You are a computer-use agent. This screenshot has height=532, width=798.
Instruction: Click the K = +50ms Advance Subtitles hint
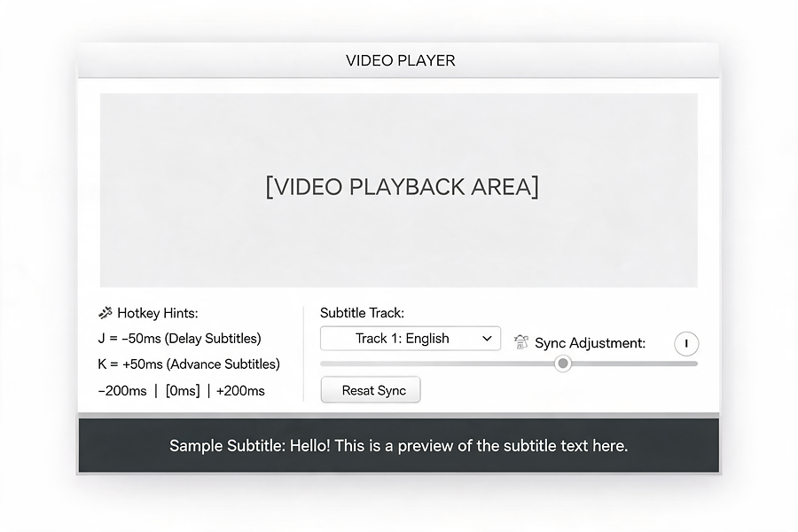pyautogui.click(x=189, y=364)
